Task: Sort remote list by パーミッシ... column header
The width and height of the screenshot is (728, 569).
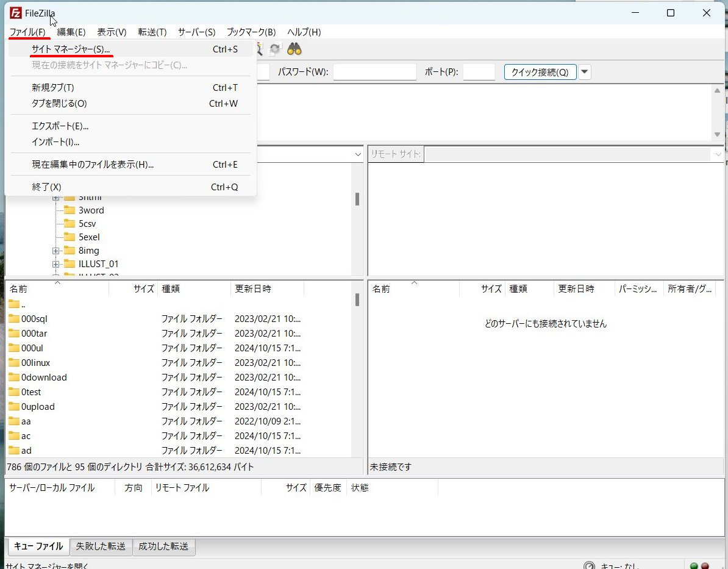Action: (x=639, y=289)
